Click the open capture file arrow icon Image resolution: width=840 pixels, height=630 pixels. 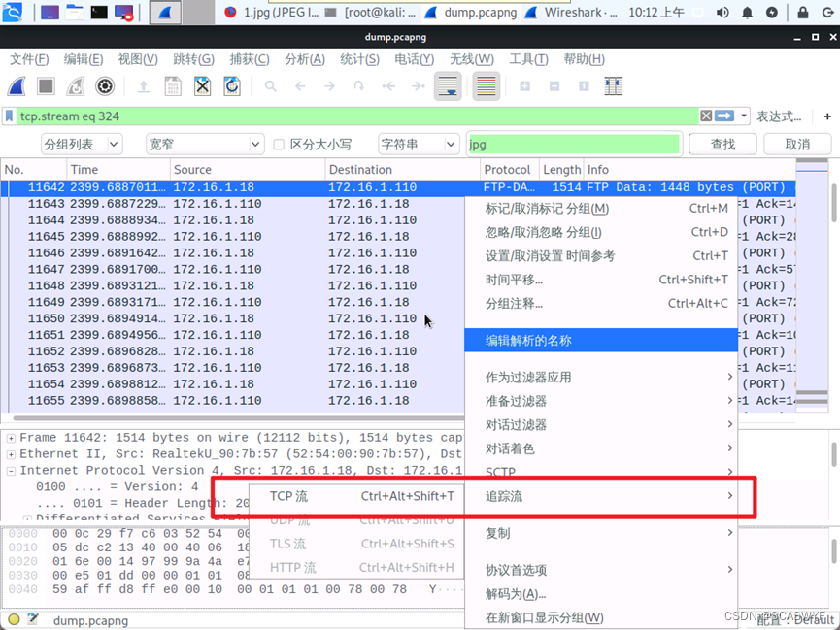tap(144, 86)
